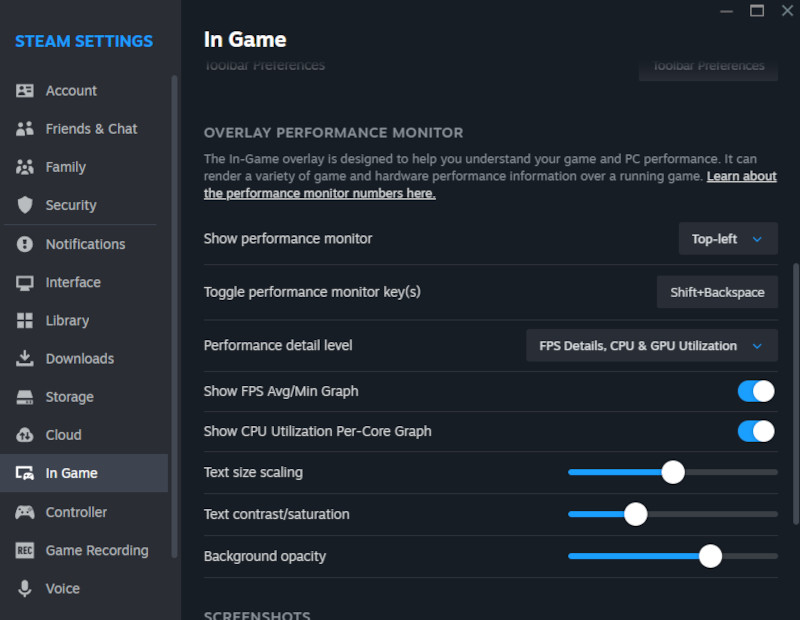Viewport: 800px width, 620px height.
Task: Click the Shift+Backspace key binding button
Action: (717, 292)
